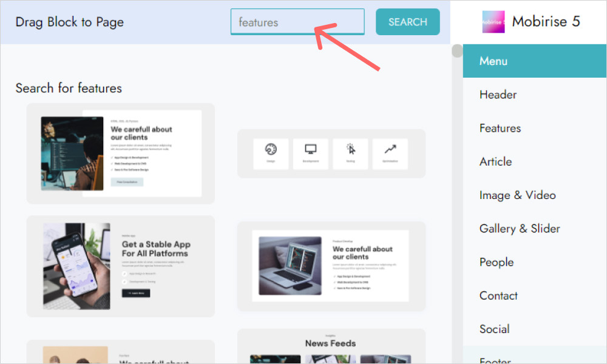607x364 pixels.
Task: Choose Features in the block list
Action: [x=500, y=128]
